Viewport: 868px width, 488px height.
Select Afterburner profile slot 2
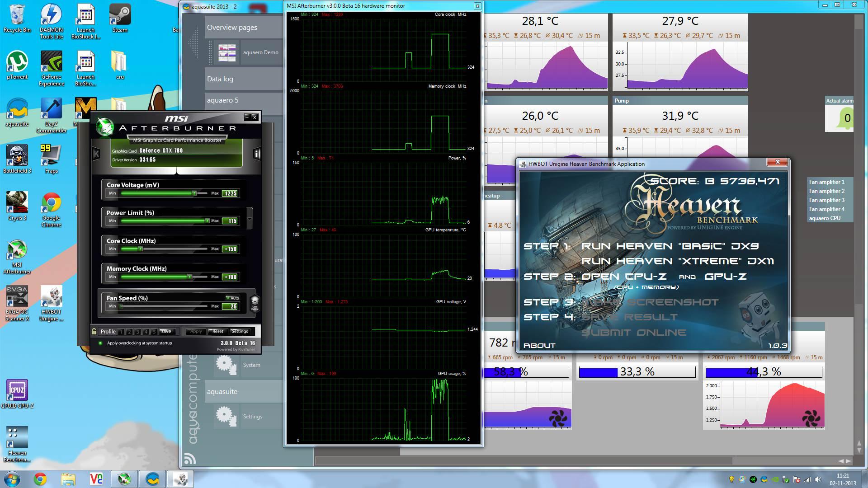(129, 332)
